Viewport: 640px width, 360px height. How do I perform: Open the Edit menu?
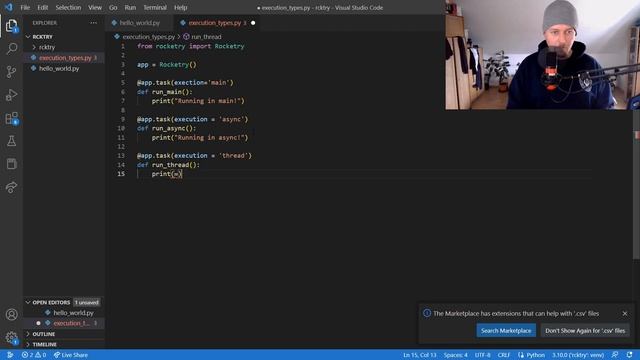pyautogui.click(x=42, y=7)
